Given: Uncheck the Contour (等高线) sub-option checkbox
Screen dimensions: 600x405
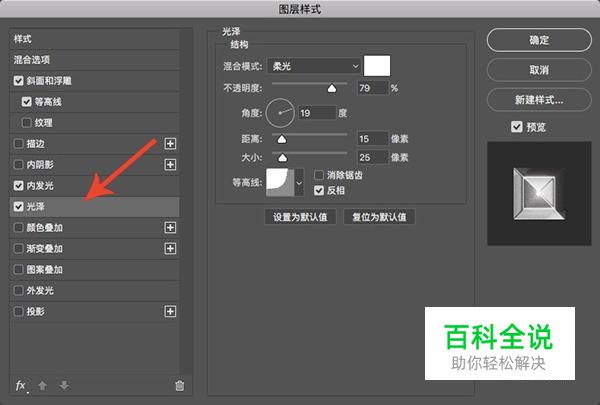Looking at the screenshot, I should point(26,102).
